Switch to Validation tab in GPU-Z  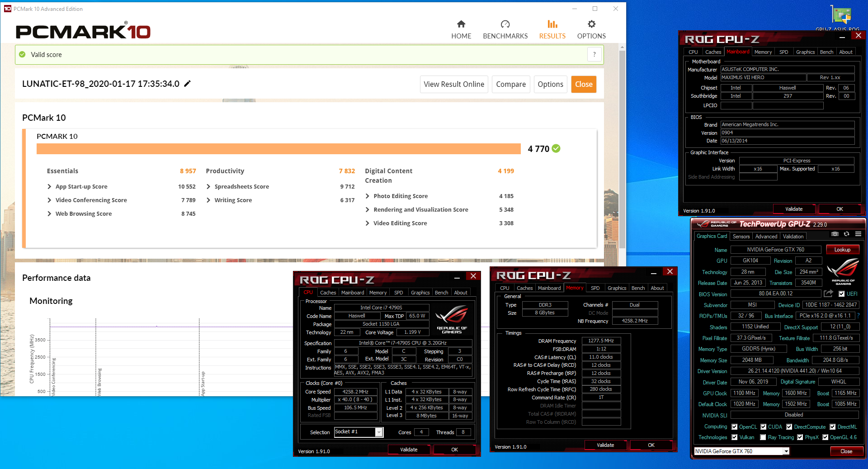tap(793, 236)
